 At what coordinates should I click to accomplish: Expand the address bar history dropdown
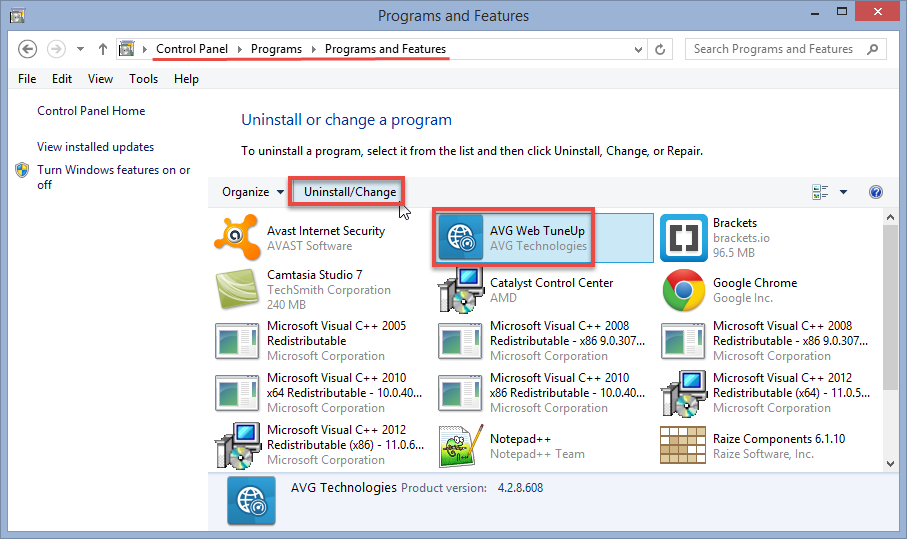[638, 49]
